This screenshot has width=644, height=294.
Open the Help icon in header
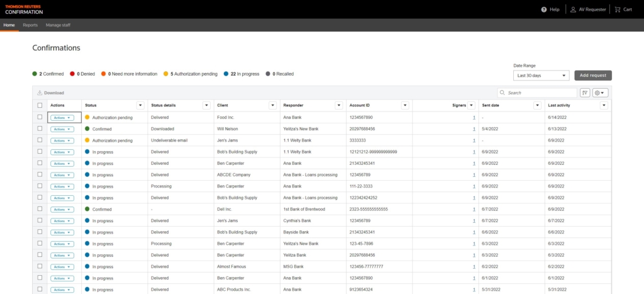[x=544, y=9]
